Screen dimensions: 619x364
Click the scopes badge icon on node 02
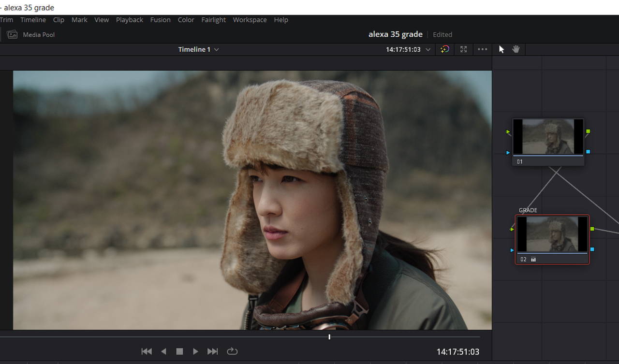tap(533, 260)
